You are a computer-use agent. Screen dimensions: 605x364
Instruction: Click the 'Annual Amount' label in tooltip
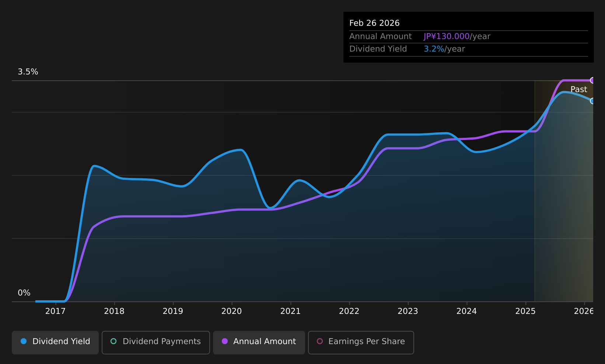pyautogui.click(x=381, y=36)
